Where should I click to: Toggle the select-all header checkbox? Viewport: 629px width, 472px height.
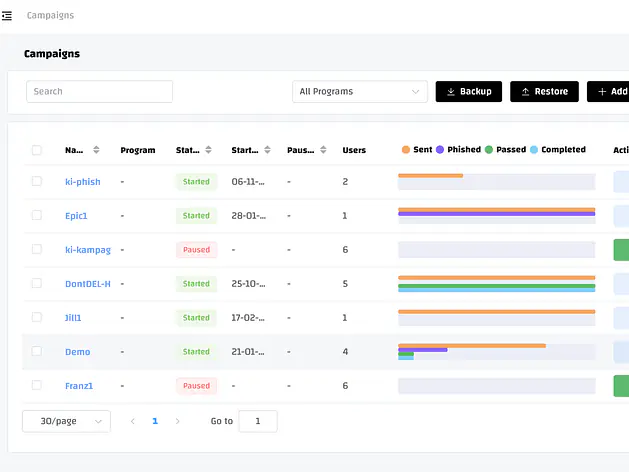click(x=37, y=150)
